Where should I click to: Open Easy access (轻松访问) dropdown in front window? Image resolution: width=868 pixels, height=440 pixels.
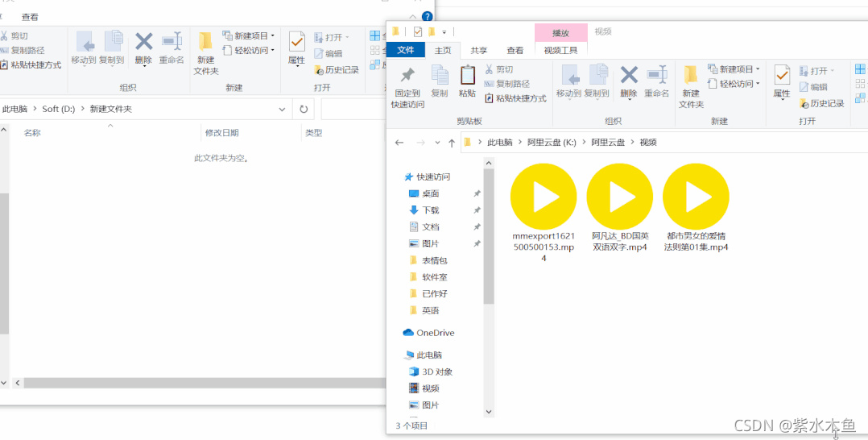click(734, 84)
